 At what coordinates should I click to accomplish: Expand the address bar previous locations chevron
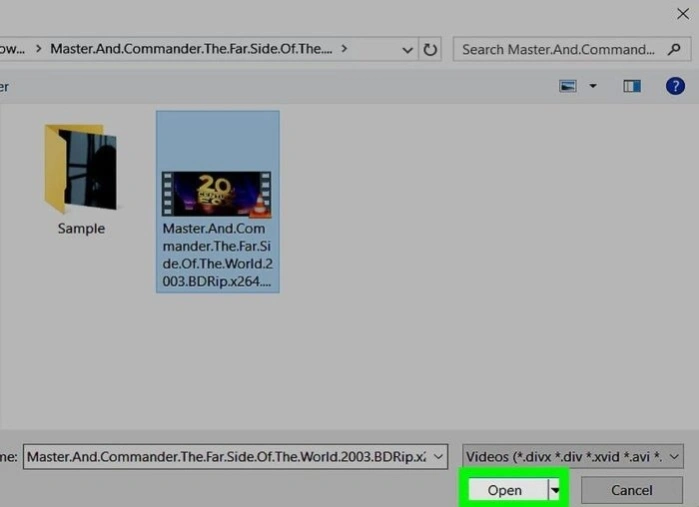pos(407,50)
